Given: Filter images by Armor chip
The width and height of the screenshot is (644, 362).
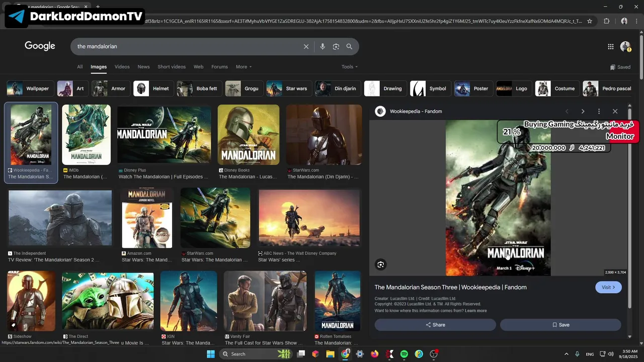Looking at the screenshot, I should coord(110,88).
